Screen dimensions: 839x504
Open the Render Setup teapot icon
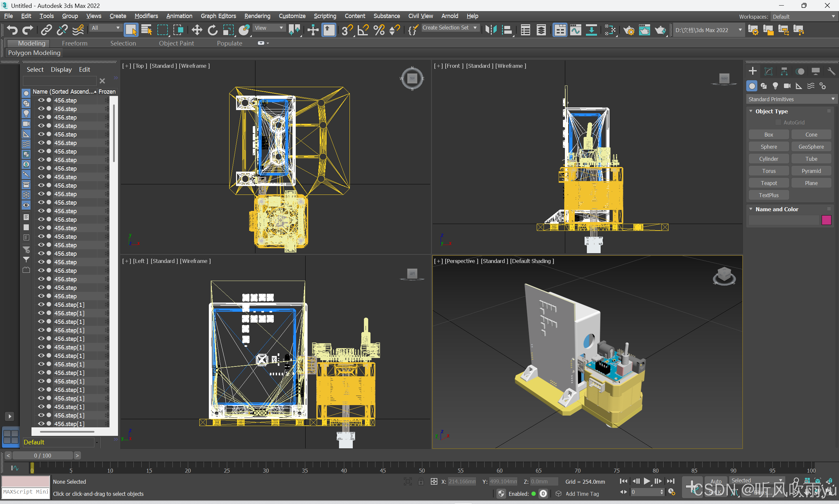coord(629,30)
